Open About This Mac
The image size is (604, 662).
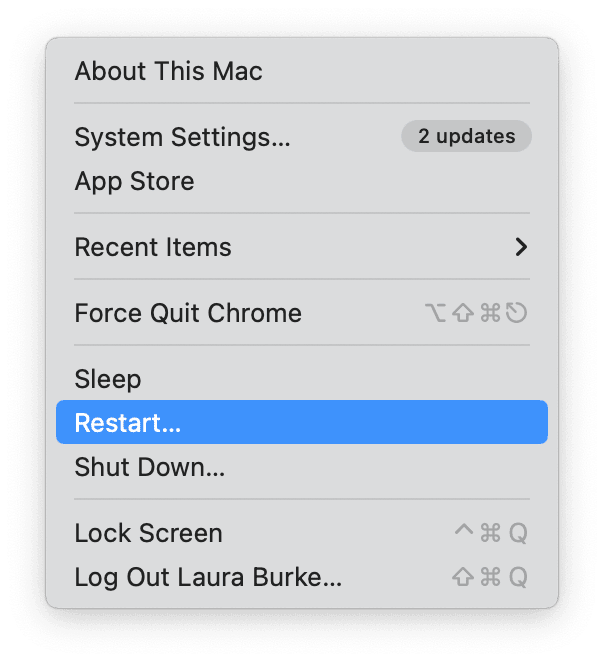pyautogui.click(x=168, y=72)
